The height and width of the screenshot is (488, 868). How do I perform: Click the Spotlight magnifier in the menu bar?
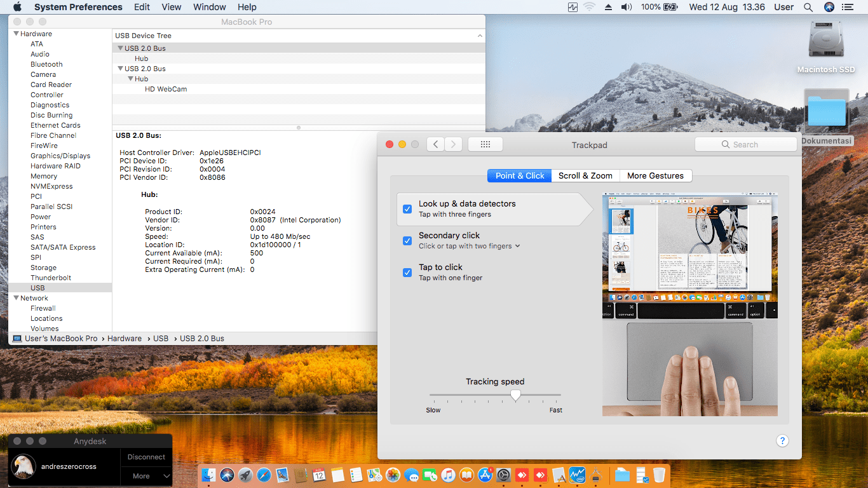point(808,7)
